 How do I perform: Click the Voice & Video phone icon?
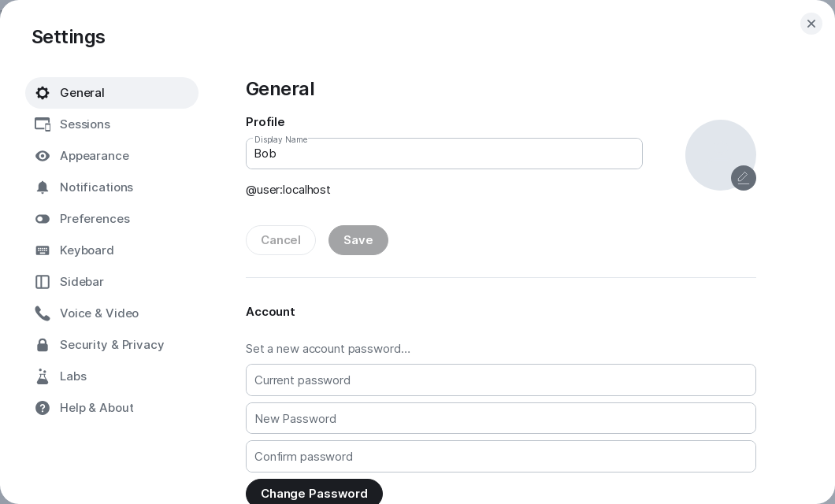pos(43,313)
